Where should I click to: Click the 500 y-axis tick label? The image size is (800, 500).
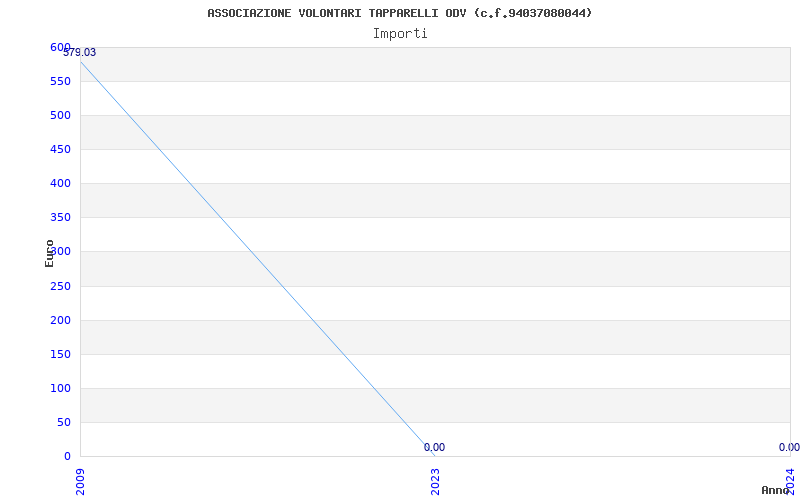pyautogui.click(x=60, y=115)
